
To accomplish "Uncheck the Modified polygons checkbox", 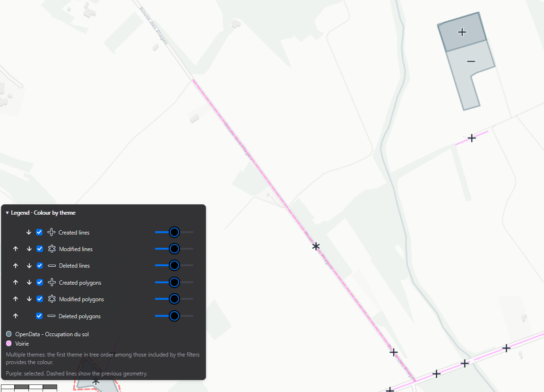I will [x=40, y=299].
